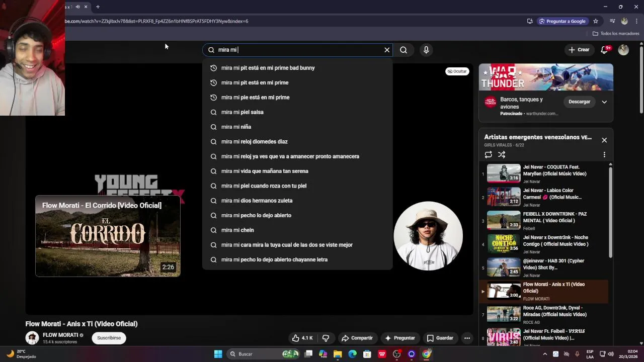Screen dimensions: 644x362
Task: Mute the tab via its audio icon
Action: coord(77,7)
